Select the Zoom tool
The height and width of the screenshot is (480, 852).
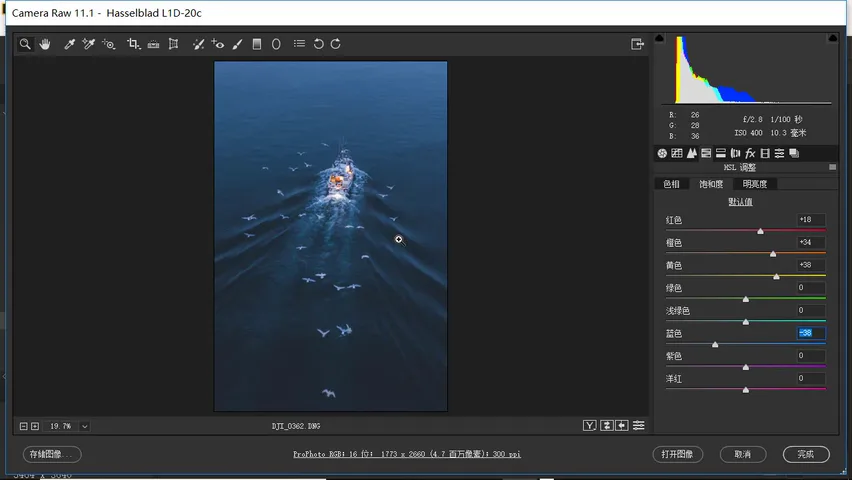pos(25,44)
